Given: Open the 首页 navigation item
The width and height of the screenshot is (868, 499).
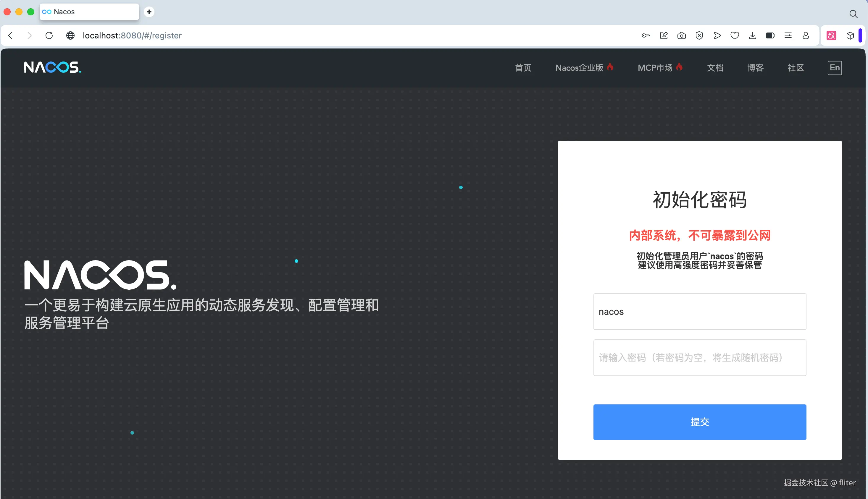Looking at the screenshot, I should click(523, 68).
